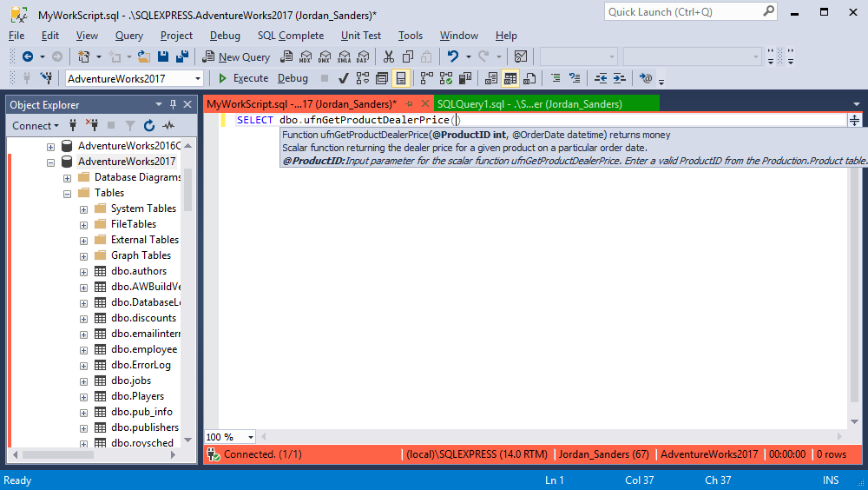Open File using the folder icon
The height and width of the screenshot is (490, 868).
coord(144,56)
